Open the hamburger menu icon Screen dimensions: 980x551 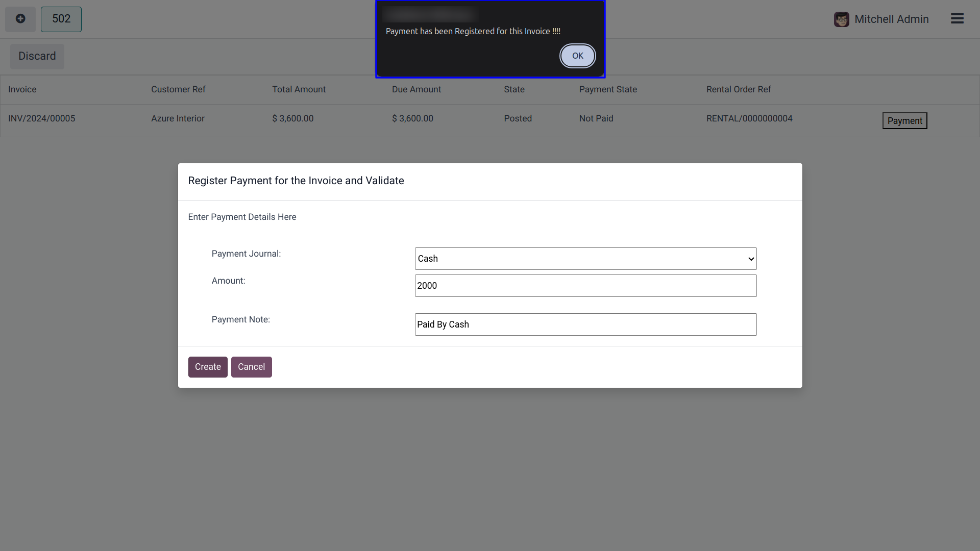point(957,19)
